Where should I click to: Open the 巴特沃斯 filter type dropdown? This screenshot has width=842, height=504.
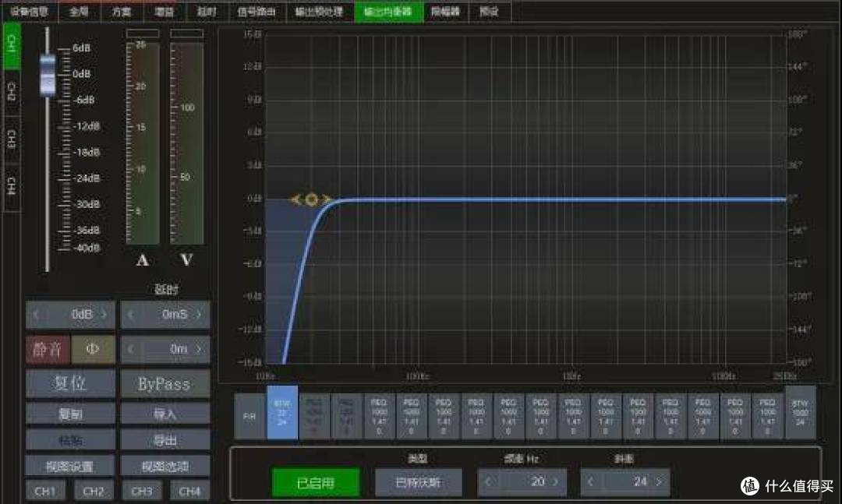(419, 482)
